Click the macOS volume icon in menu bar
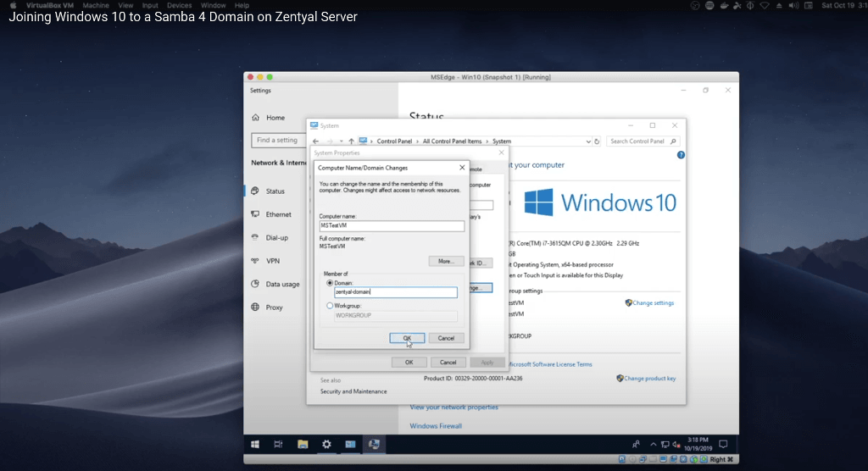The height and width of the screenshot is (471, 868). pos(793,5)
